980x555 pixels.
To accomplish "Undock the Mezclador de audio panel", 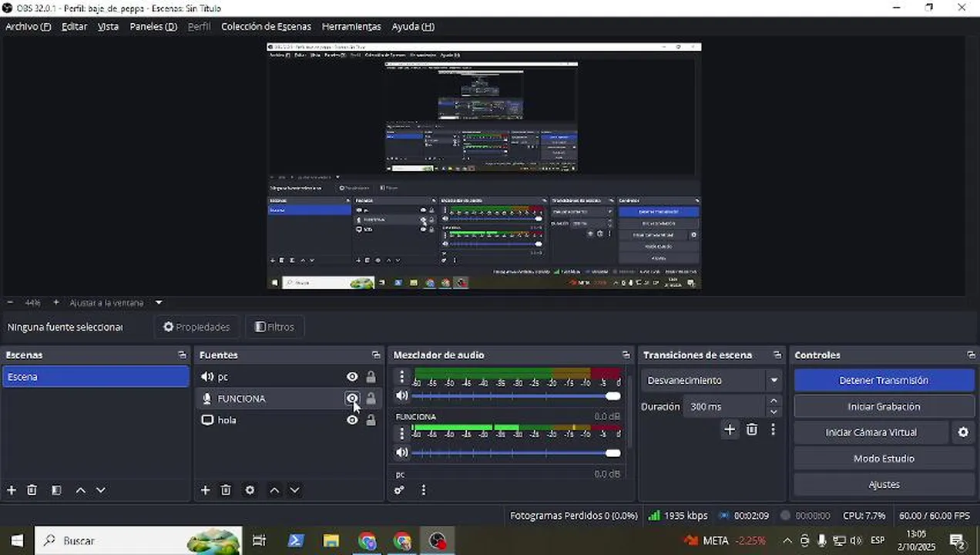I will (626, 355).
